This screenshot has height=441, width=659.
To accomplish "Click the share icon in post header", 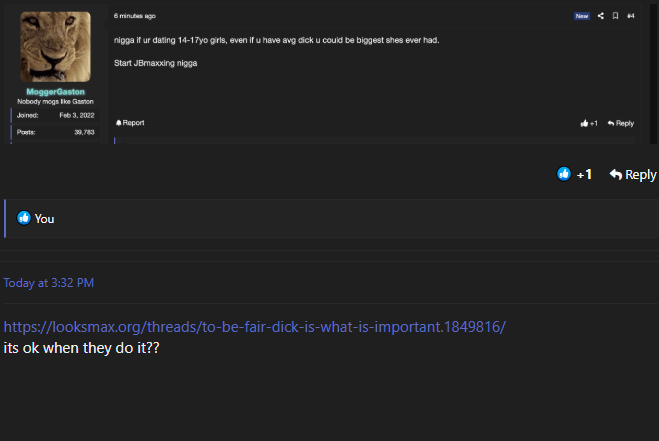I will pyautogui.click(x=600, y=16).
